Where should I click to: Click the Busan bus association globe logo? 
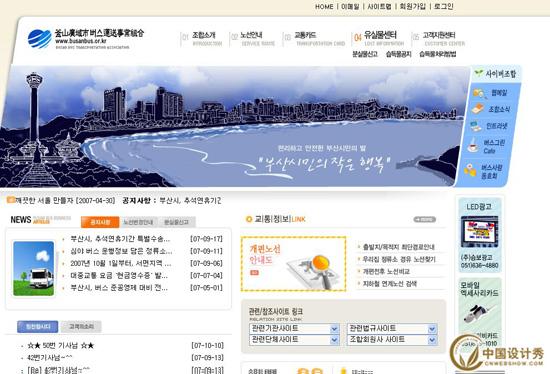39,39
